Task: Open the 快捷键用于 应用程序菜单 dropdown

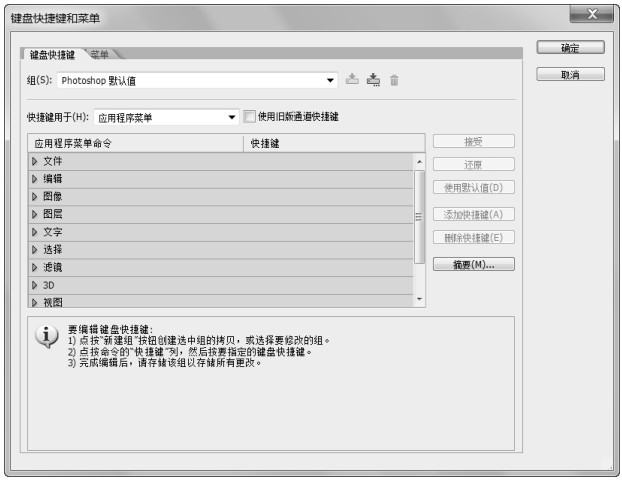Action: [x=233, y=117]
